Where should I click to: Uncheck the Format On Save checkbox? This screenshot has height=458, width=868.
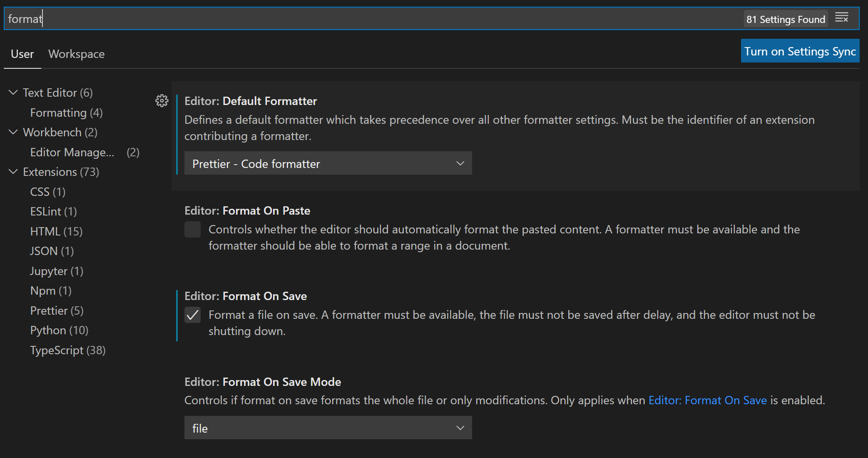coord(192,315)
